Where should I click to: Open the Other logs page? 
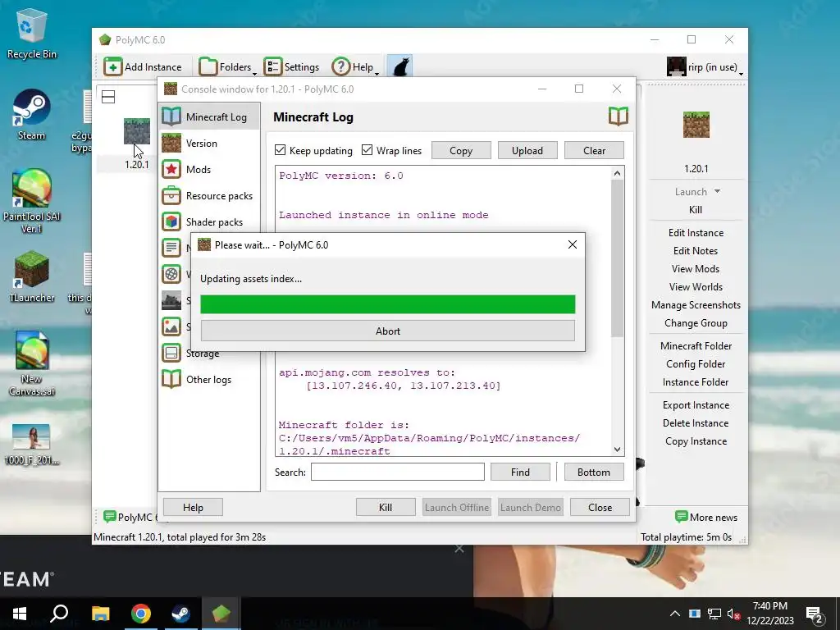pyautogui.click(x=209, y=379)
